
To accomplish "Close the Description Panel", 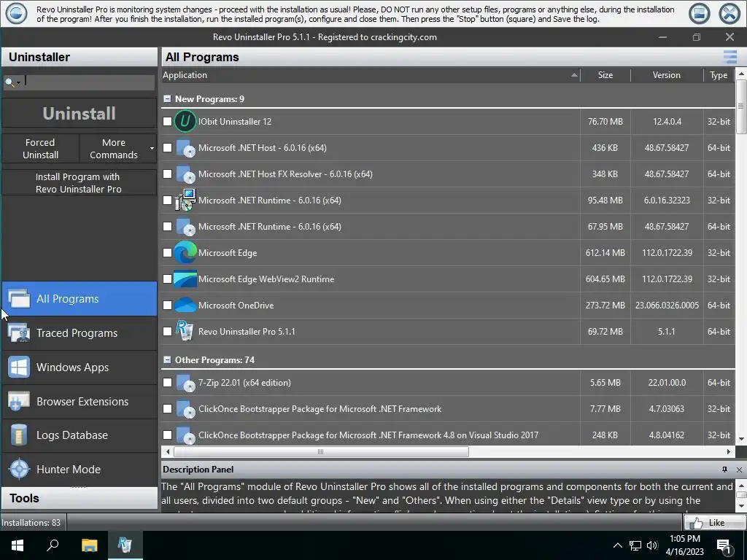I will click(739, 470).
